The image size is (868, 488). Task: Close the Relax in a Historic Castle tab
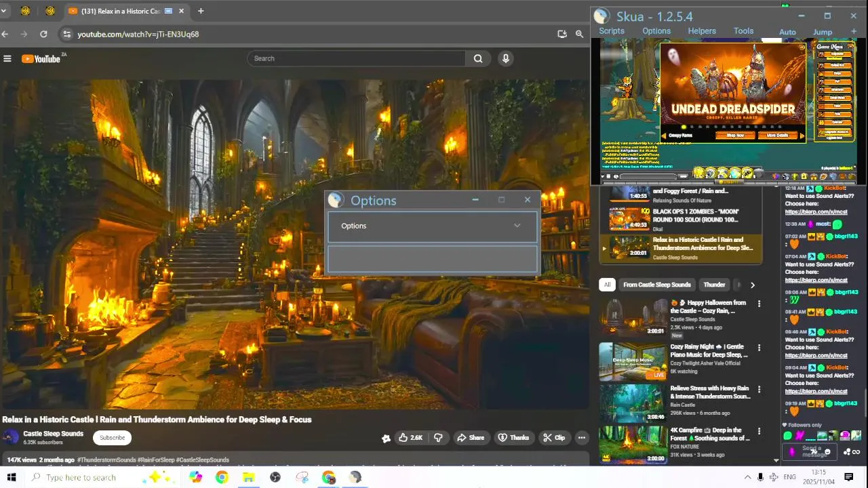tap(182, 12)
